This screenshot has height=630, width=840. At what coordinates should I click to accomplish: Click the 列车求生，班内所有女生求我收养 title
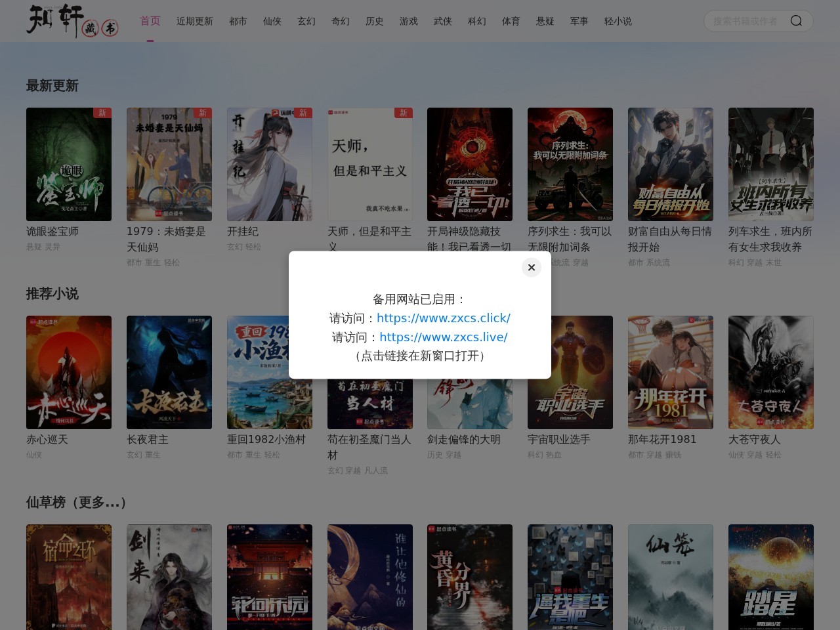pyautogui.click(x=770, y=240)
